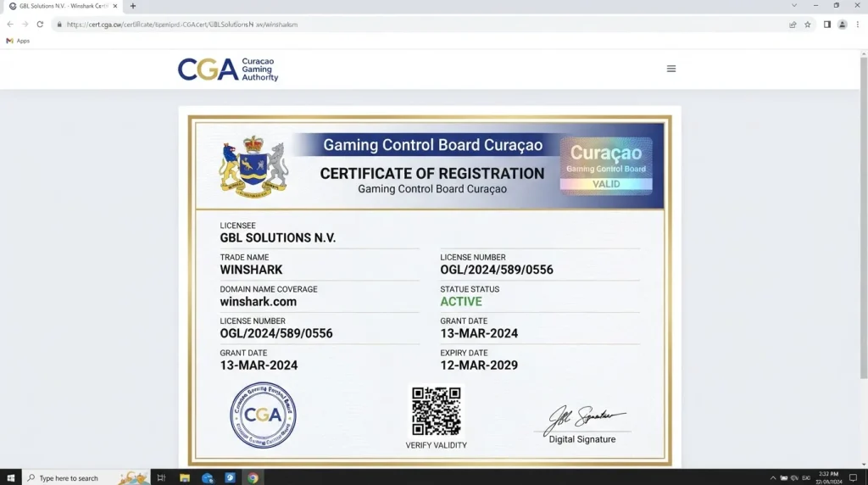Go forward to next page
This screenshot has height=485, width=868.
(x=25, y=25)
